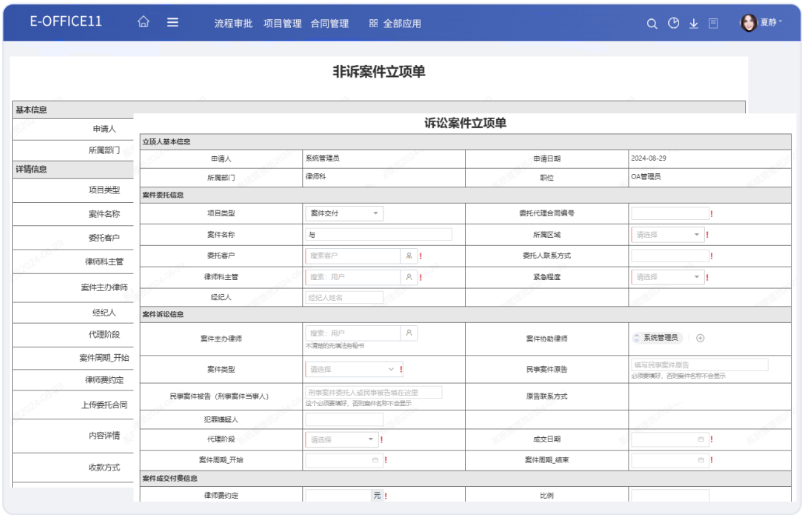Open the 所属区域 dropdown
805x521 pixels.
tap(667, 235)
